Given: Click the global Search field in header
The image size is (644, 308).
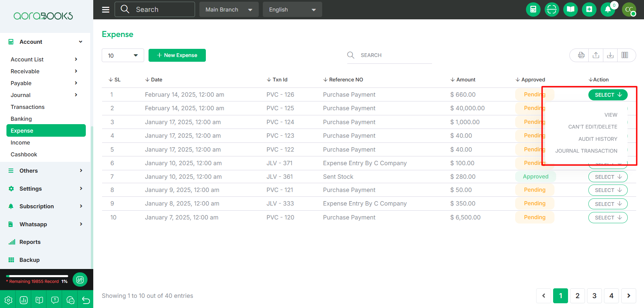Looking at the screenshot, I should tap(155, 9).
